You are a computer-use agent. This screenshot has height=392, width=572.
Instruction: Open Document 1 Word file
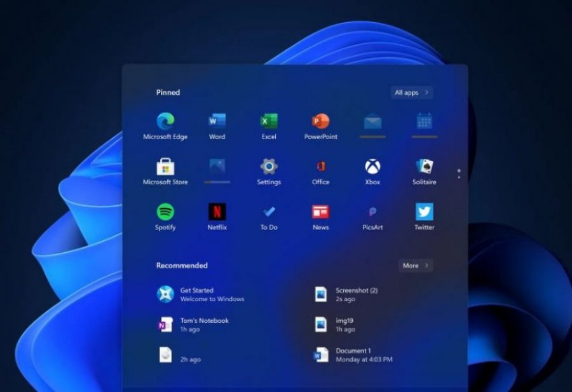[x=353, y=355]
